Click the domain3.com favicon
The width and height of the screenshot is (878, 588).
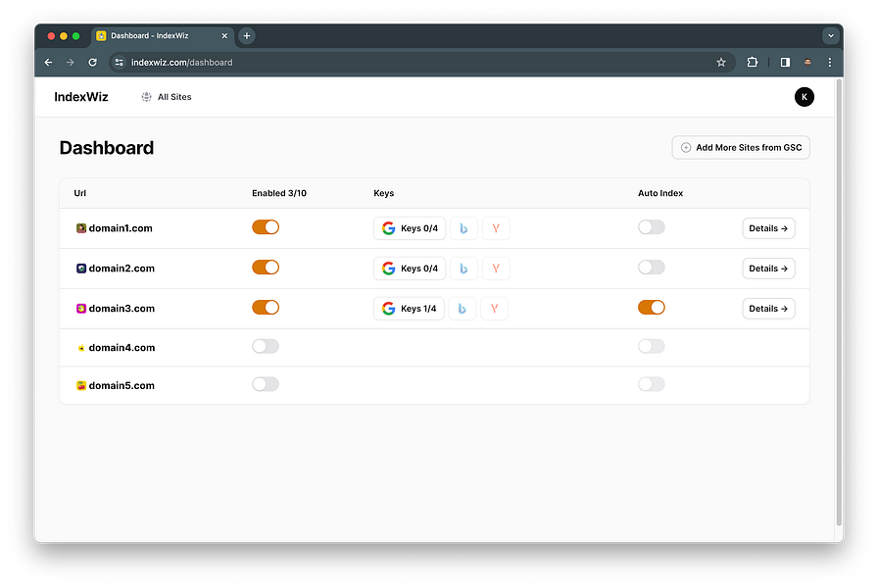coord(81,309)
